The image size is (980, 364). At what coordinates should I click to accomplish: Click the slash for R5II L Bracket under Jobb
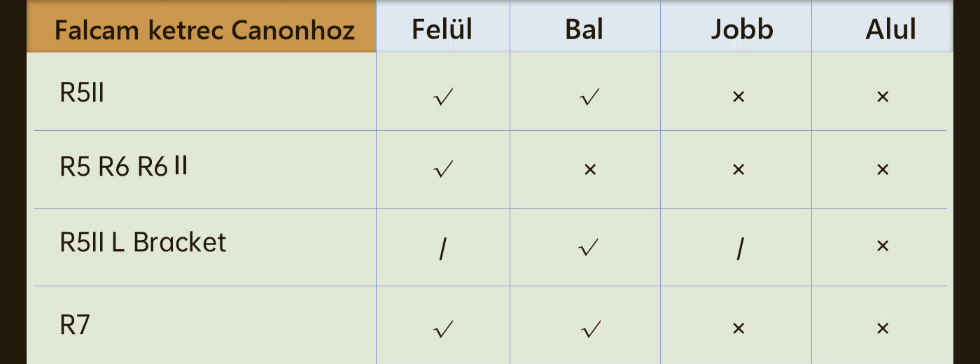pyautogui.click(x=738, y=250)
